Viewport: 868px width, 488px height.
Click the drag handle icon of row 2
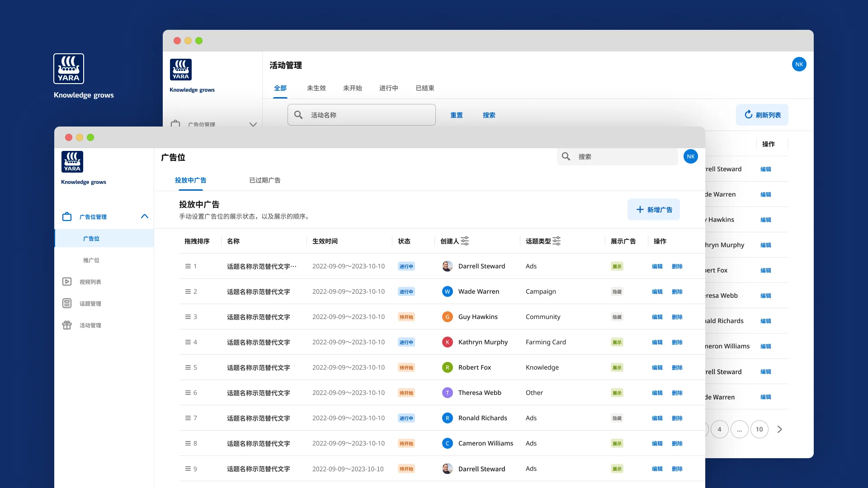188,291
